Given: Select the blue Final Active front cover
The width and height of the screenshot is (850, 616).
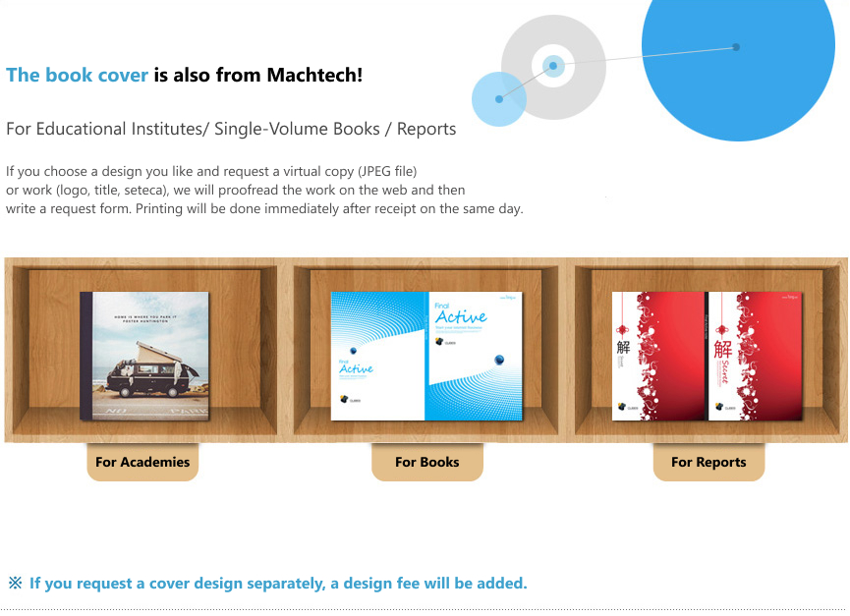Looking at the screenshot, I should tap(474, 356).
